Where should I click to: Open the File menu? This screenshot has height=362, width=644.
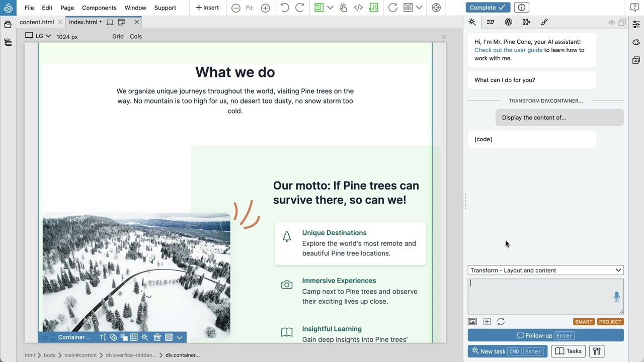[29, 8]
